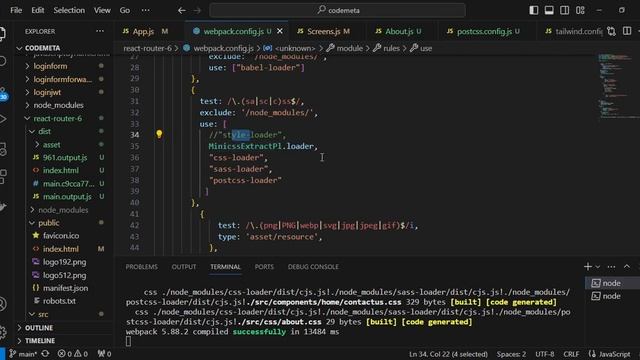
Task: Switch to the PORTS panel tab
Action: click(x=264, y=267)
